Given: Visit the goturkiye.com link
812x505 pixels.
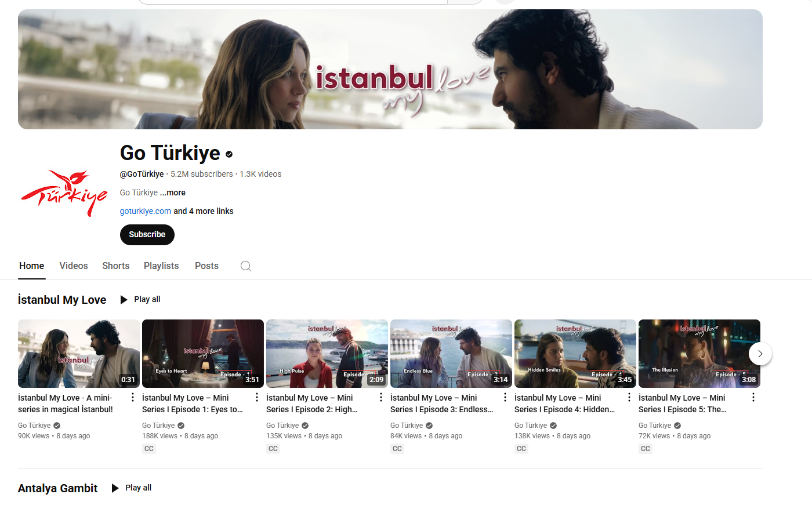Looking at the screenshot, I should tap(146, 211).
